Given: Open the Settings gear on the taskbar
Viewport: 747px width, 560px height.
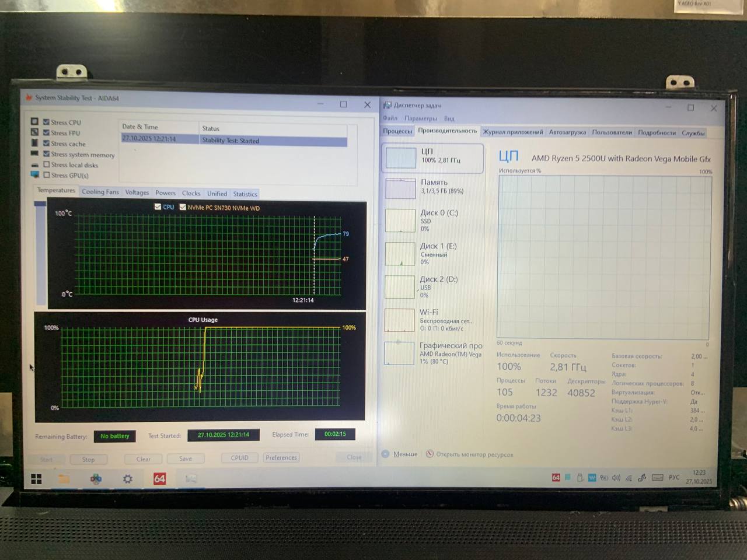Looking at the screenshot, I should click(127, 479).
